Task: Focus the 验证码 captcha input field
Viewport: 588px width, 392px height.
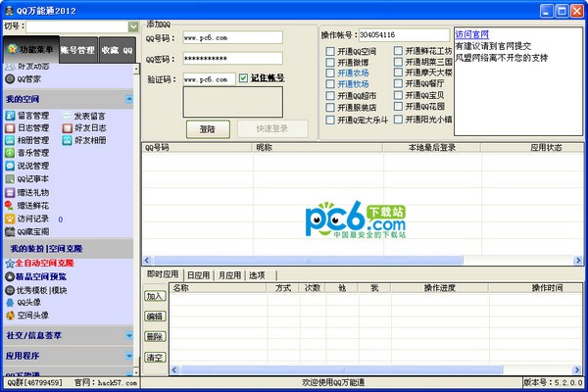Action: (210, 79)
